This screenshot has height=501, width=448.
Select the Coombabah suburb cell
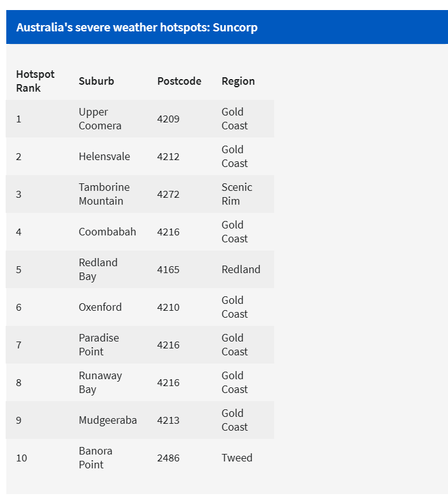tap(107, 232)
